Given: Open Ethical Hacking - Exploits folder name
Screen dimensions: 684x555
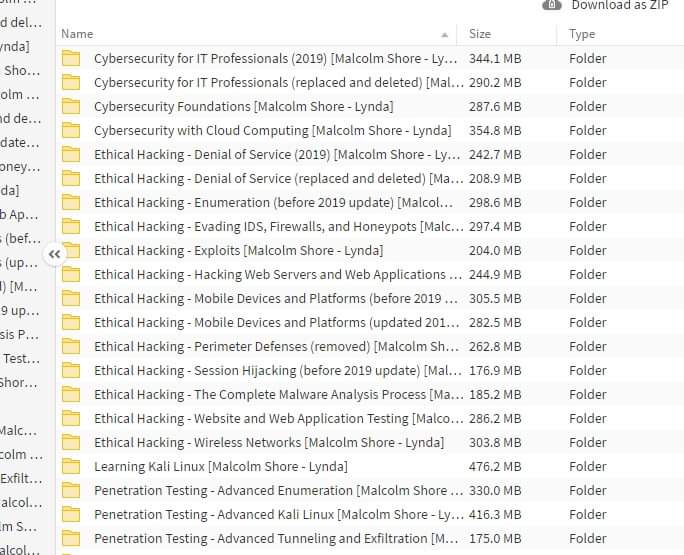Looking at the screenshot, I should point(239,250).
